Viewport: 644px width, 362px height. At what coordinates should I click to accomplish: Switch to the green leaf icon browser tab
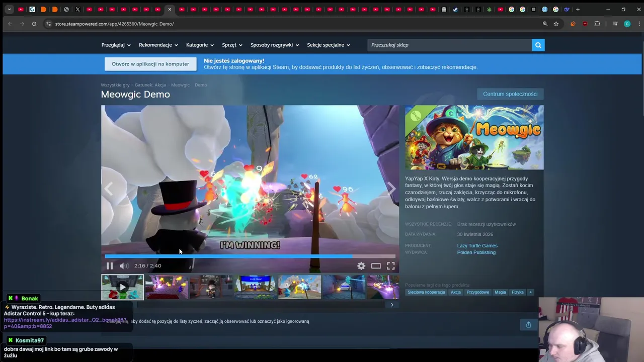489,9
